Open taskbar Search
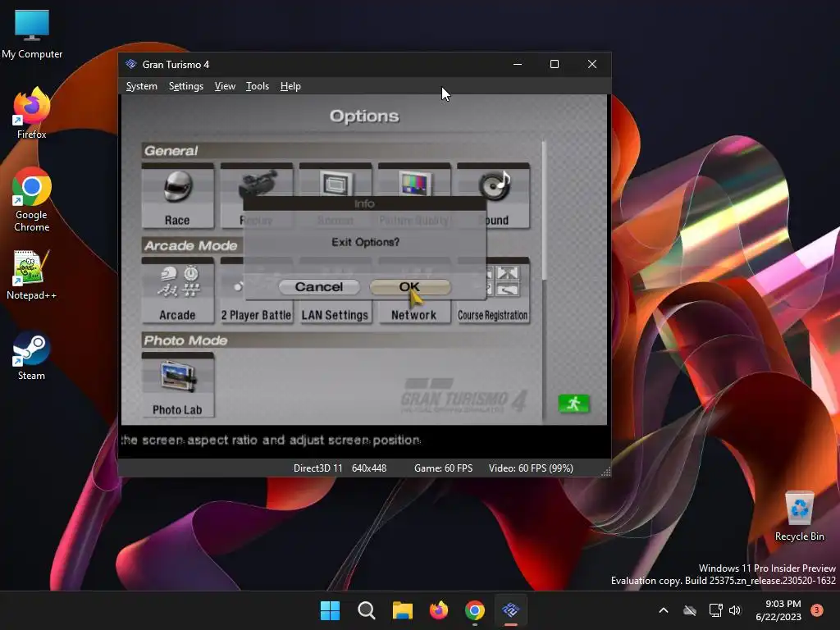Viewport: 840px width, 630px height. tap(367, 610)
